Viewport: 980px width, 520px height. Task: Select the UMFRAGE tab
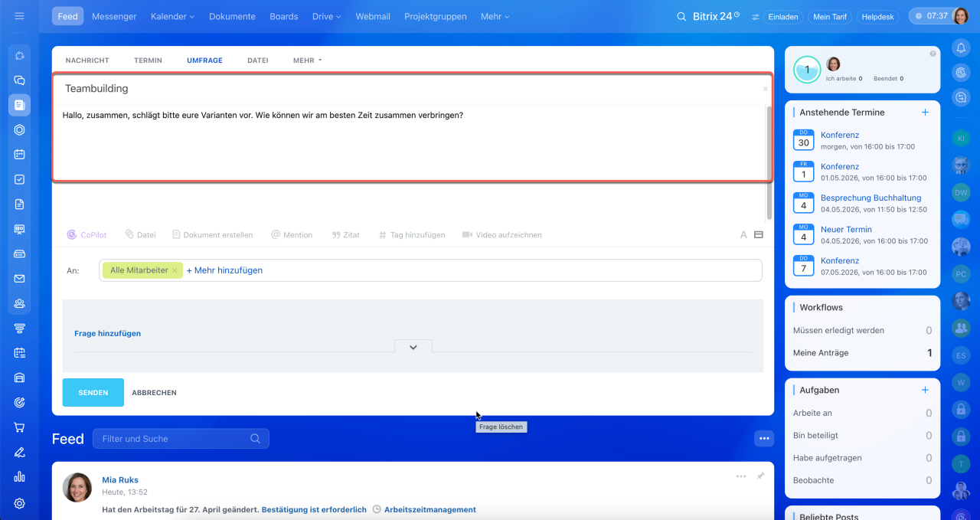pyautogui.click(x=204, y=60)
